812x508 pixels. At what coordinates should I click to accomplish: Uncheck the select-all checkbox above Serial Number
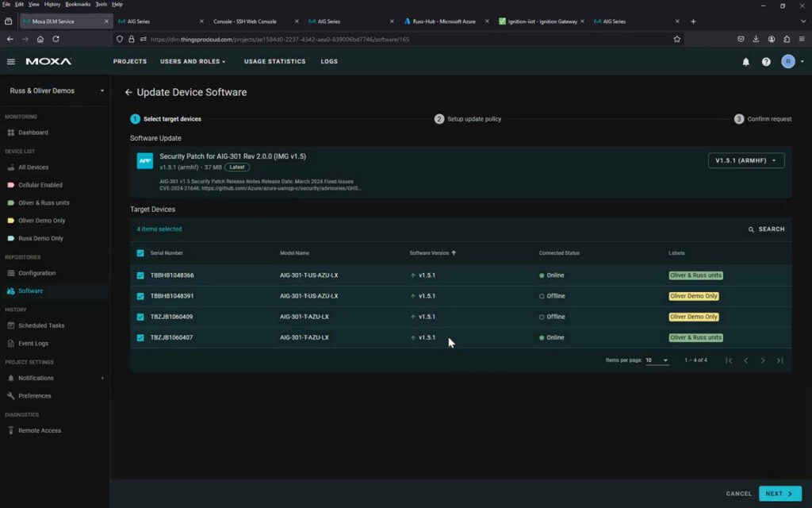pyautogui.click(x=142, y=252)
